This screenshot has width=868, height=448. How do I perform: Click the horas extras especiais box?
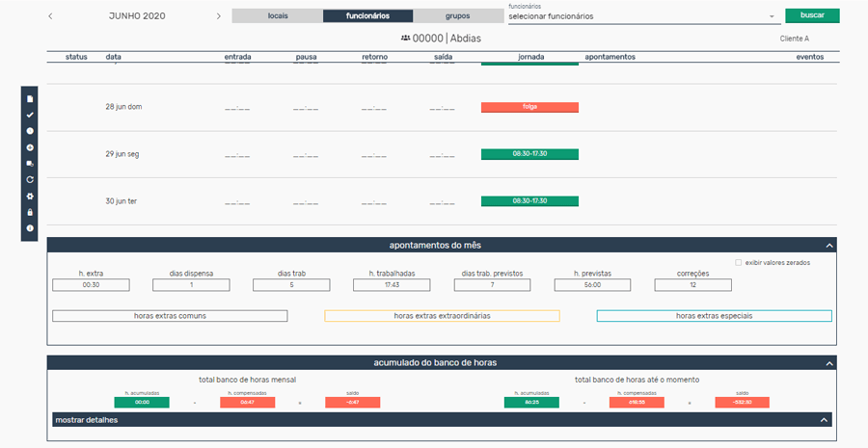(714, 316)
